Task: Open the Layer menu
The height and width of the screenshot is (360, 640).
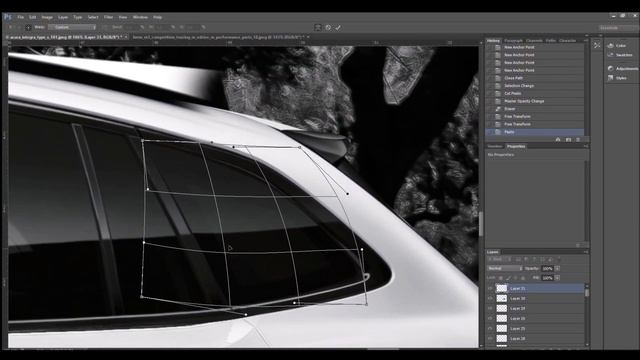Action: pos(63,17)
